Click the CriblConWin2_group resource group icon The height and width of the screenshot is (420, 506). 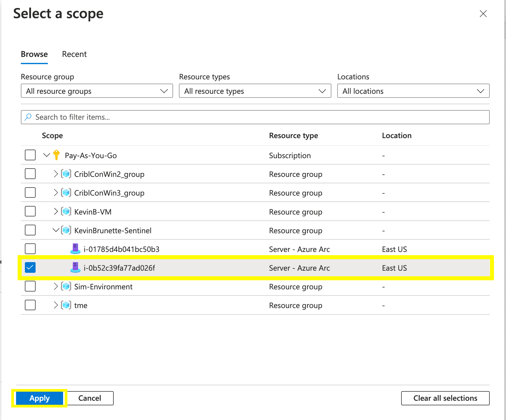[x=66, y=174]
